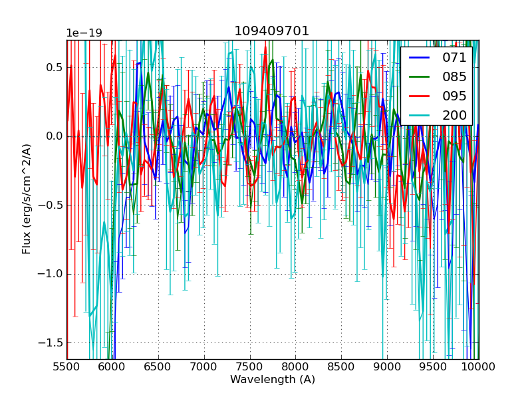Click the 085 legend label

[455, 77]
